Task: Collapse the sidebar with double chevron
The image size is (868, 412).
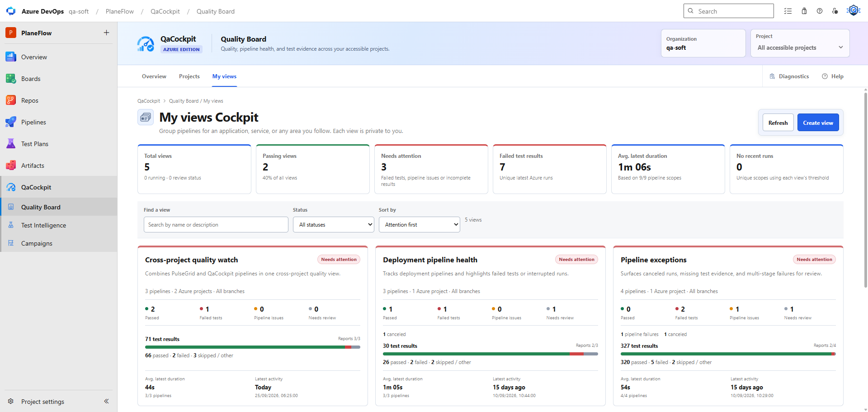Action: 107,401
